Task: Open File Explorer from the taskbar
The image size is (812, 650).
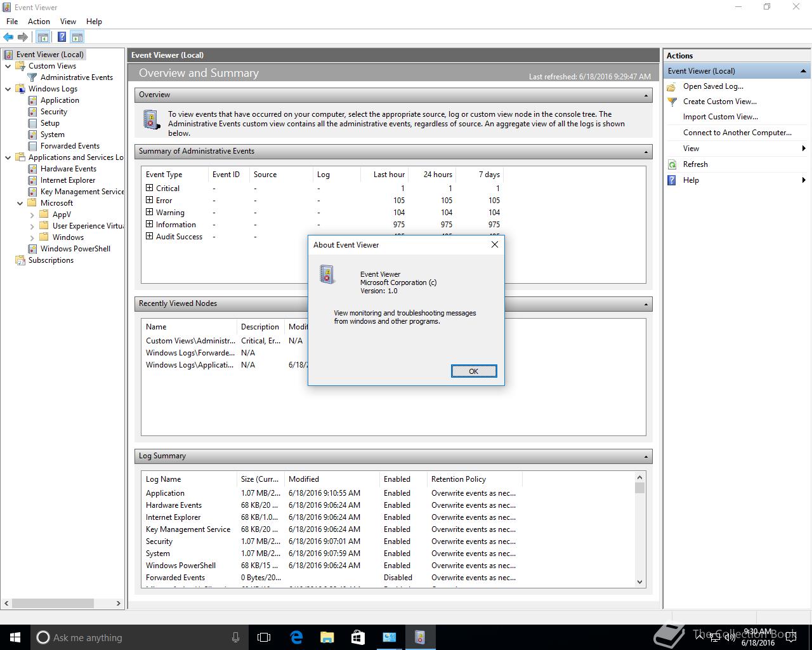Action: click(x=327, y=637)
